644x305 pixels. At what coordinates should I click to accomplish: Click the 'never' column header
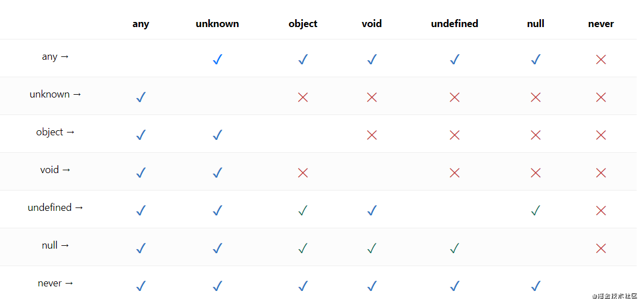point(601,24)
